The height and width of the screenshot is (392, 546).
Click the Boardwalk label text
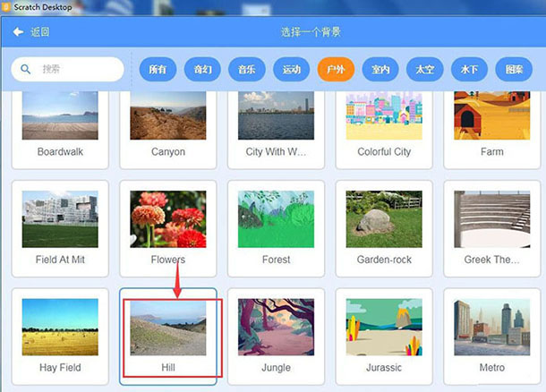tap(60, 152)
